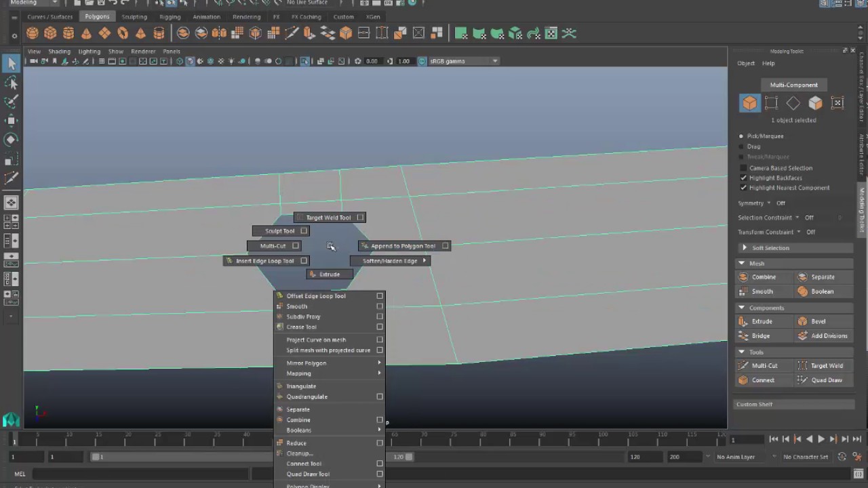Click the Multi-Component button
The image size is (868, 488).
793,85
